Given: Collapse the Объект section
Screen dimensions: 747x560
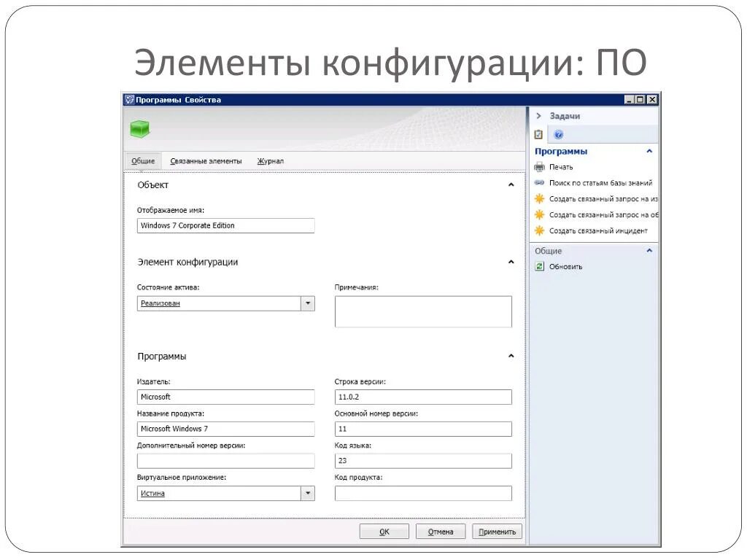Looking at the screenshot, I should pos(511,184).
